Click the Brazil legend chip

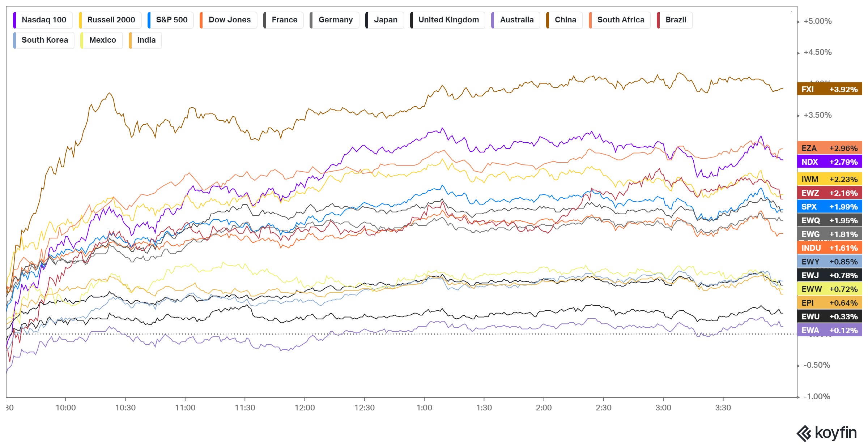point(675,20)
